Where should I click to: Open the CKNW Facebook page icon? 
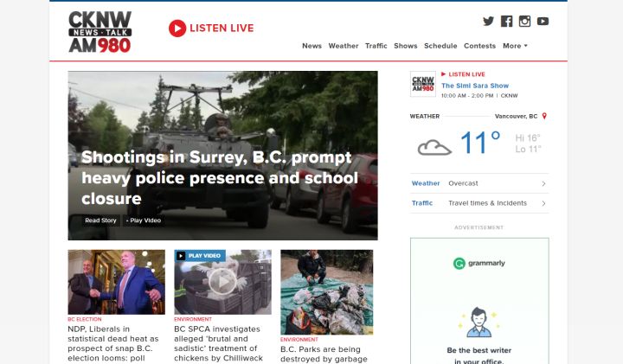coord(507,22)
